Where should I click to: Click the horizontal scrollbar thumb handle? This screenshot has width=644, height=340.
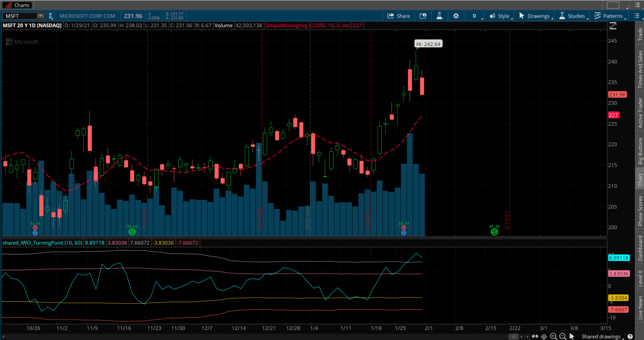[513, 337]
